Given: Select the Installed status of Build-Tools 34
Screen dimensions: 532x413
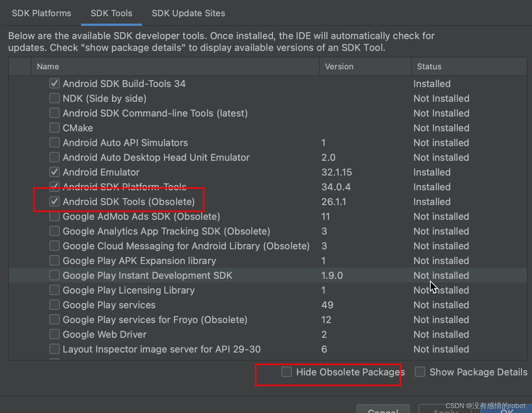Looking at the screenshot, I should tap(432, 84).
